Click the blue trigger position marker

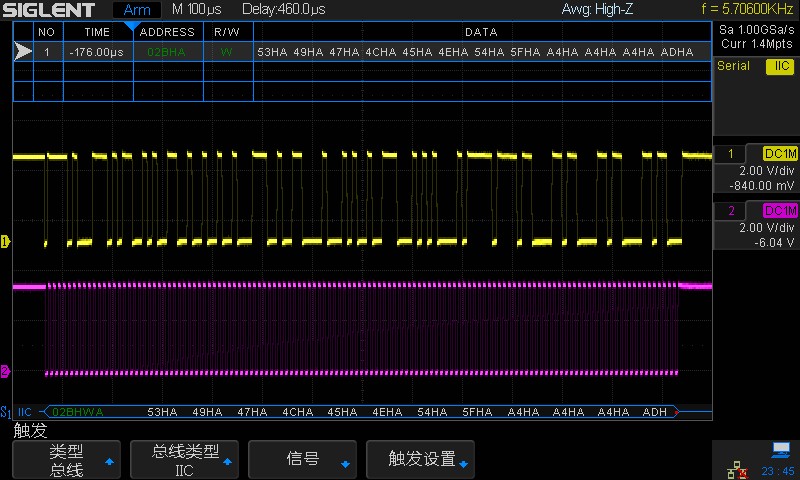(x=132, y=26)
